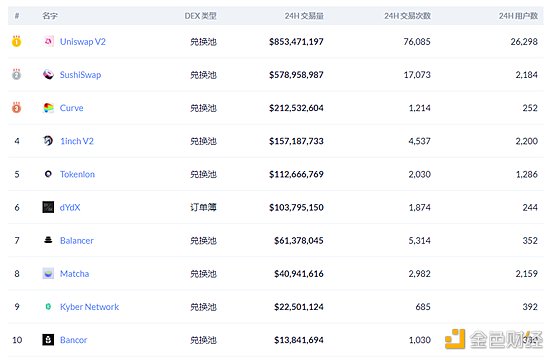Open the Uniswap V2 link
The image size is (554, 360).
click(83, 42)
